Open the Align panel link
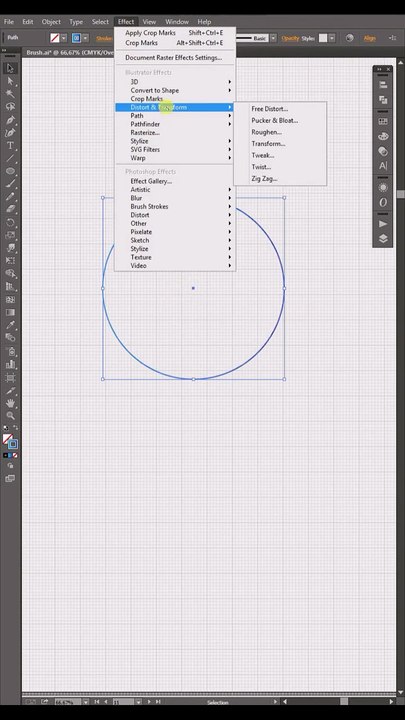405x720 pixels. (x=370, y=39)
